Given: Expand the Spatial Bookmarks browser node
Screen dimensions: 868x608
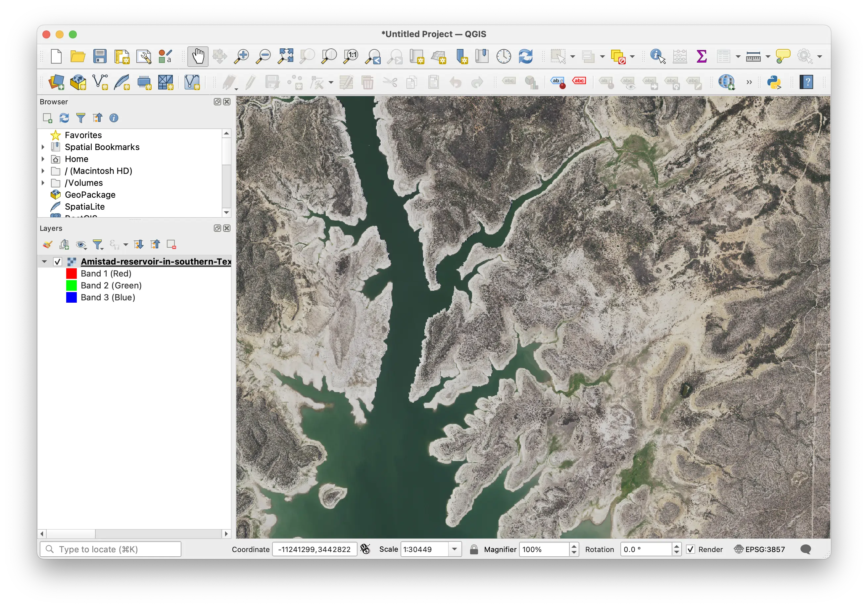Looking at the screenshot, I should (x=43, y=147).
